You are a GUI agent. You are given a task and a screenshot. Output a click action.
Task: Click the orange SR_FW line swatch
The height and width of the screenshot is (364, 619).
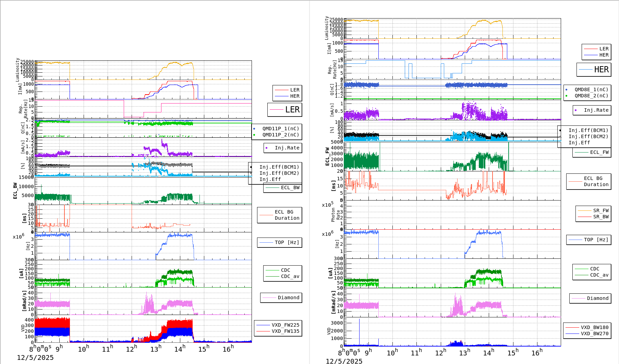pos(585,211)
